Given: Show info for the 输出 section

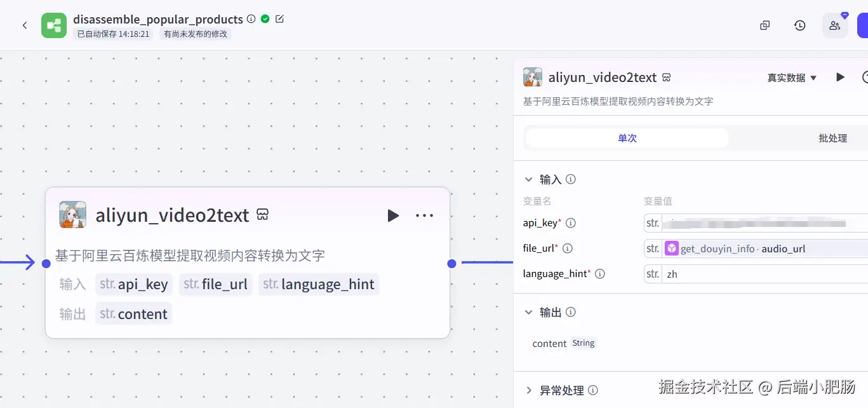Looking at the screenshot, I should coord(571,312).
